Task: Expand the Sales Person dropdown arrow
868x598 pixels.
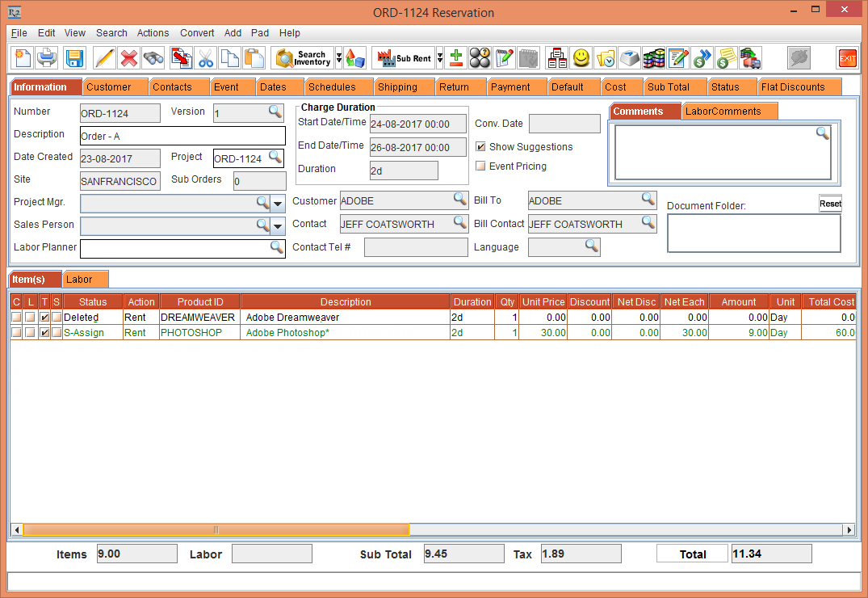Action: click(x=278, y=225)
